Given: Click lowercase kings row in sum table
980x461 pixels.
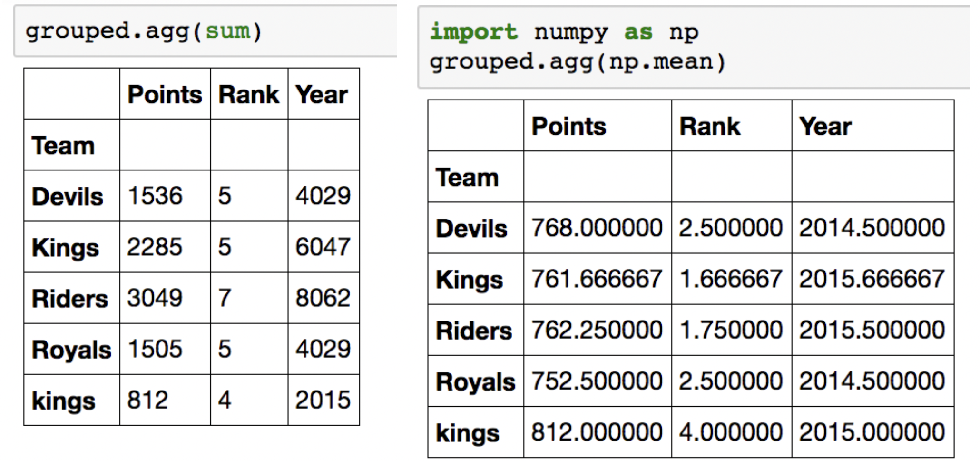Looking at the screenshot, I should pyautogui.click(x=63, y=401).
